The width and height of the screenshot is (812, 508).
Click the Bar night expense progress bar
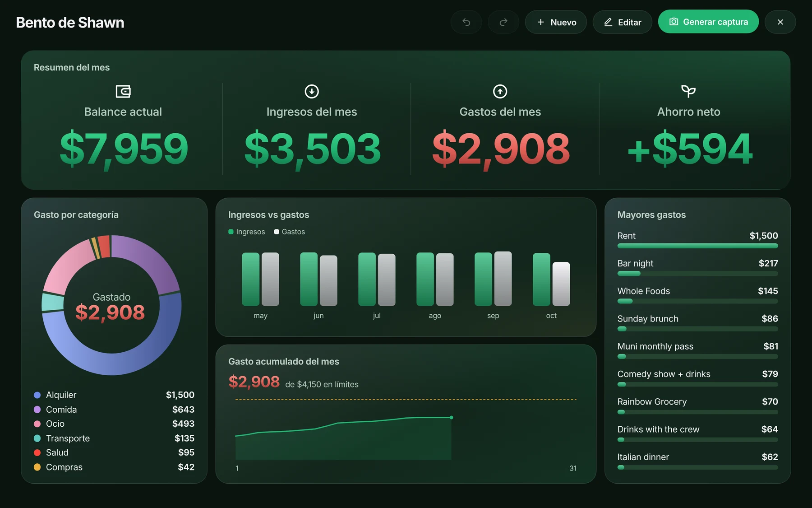tap(697, 274)
